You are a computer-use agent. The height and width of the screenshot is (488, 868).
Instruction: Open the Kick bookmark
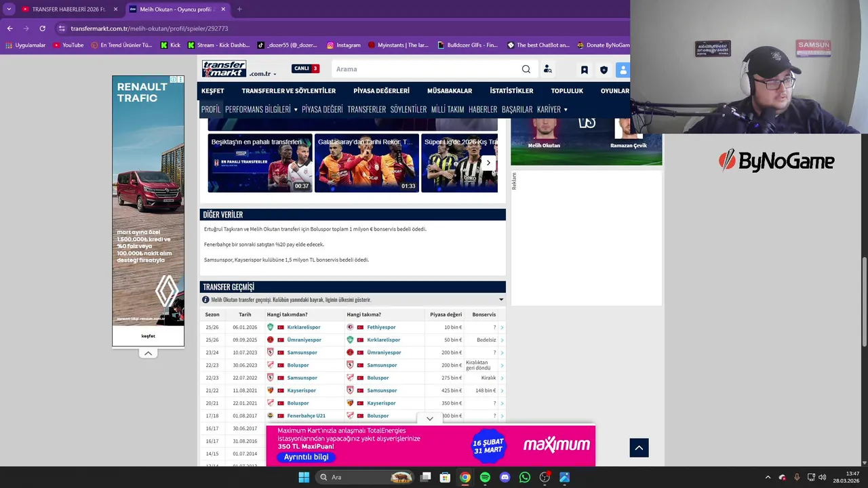tap(170, 45)
